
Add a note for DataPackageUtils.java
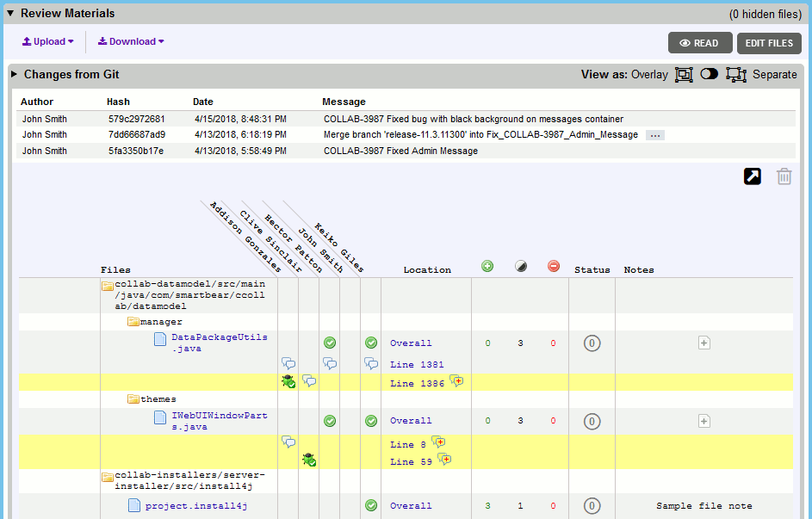click(x=704, y=343)
